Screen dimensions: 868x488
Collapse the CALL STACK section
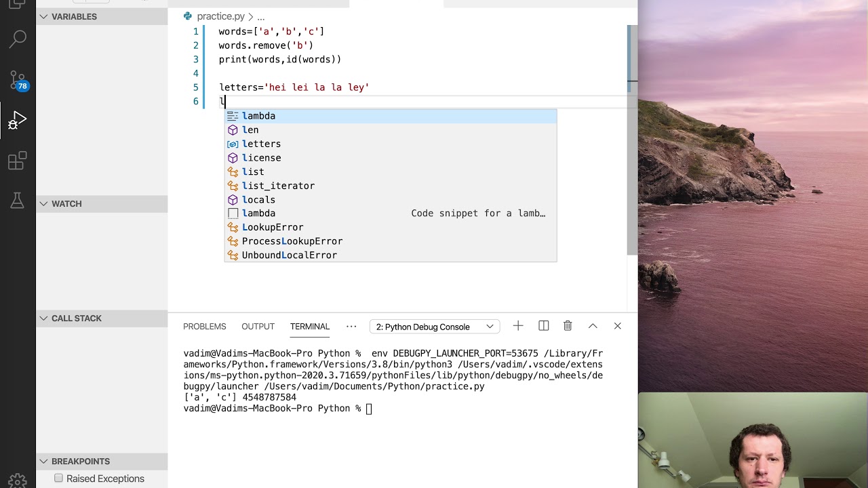click(102, 318)
